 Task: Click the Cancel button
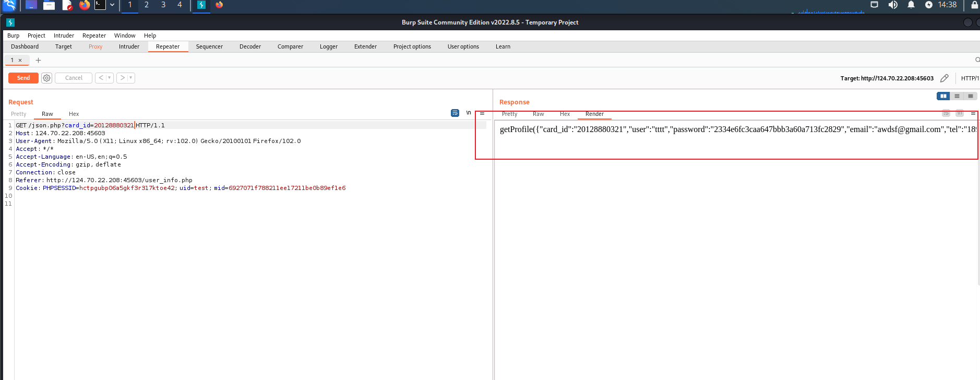[x=74, y=78]
